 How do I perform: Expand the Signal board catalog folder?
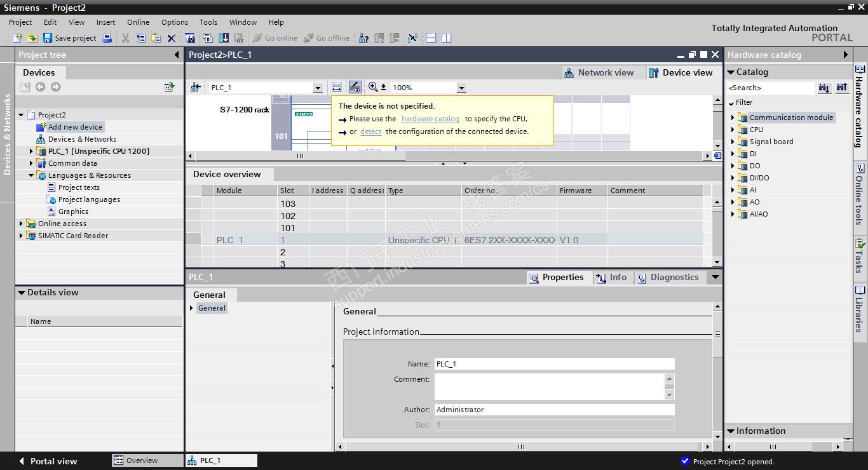pos(733,142)
